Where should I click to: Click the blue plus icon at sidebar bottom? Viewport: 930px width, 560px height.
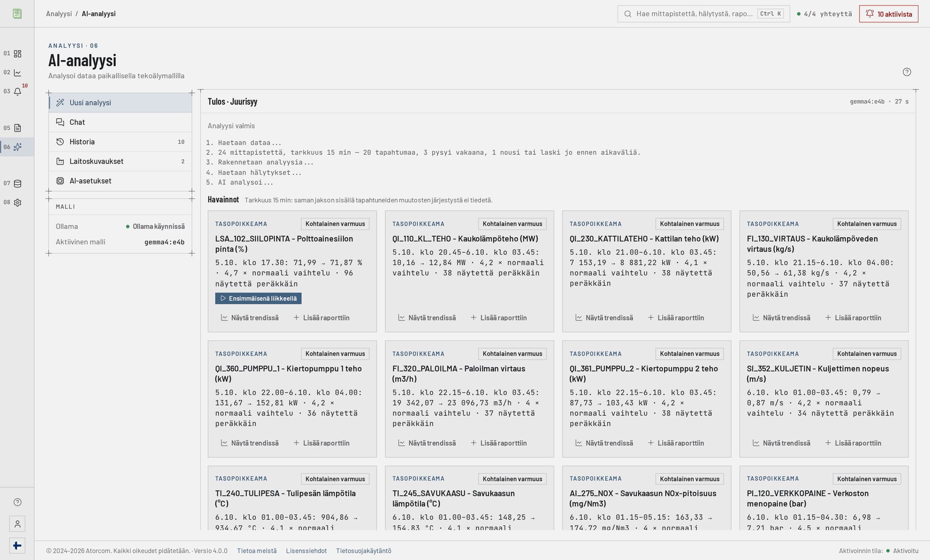(x=17, y=545)
